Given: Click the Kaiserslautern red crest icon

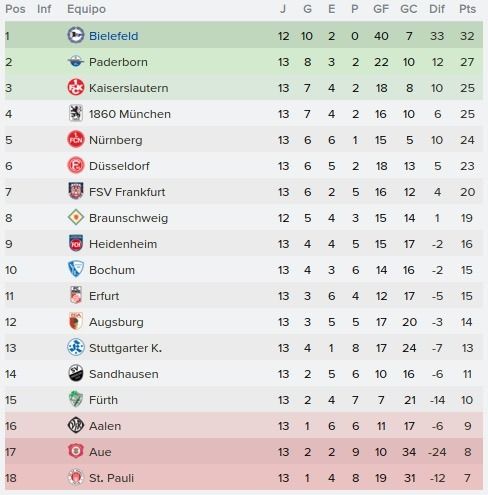Looking at the screenshot, I should (x=76, y=87).
